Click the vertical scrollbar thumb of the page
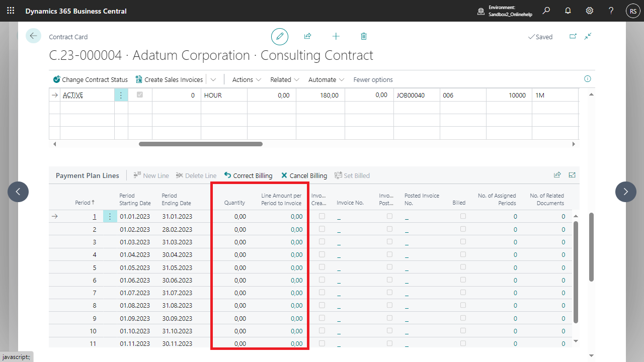 point(591,246)
